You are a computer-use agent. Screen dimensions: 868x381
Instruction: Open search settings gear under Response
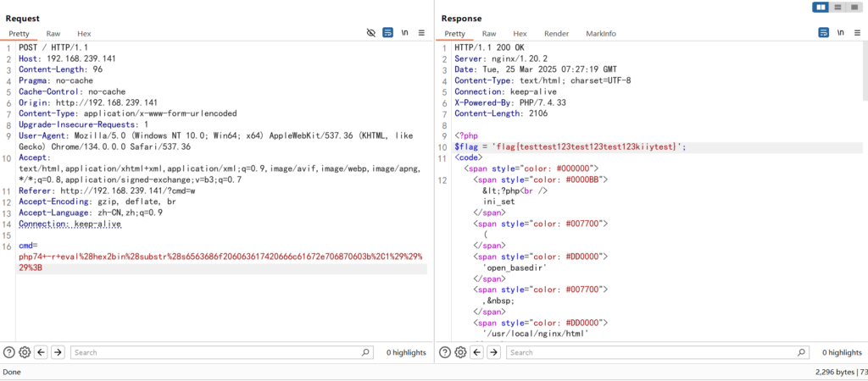tap(460, 352)
